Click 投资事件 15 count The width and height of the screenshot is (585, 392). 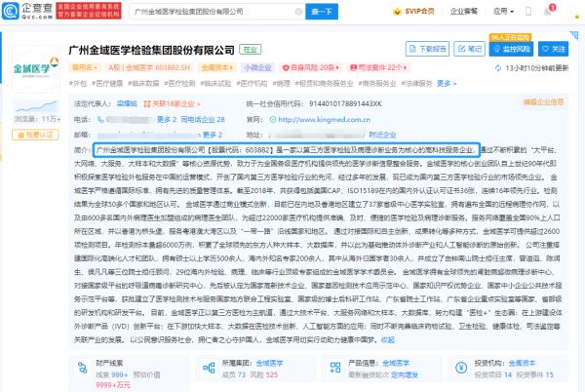coord(535,374)
